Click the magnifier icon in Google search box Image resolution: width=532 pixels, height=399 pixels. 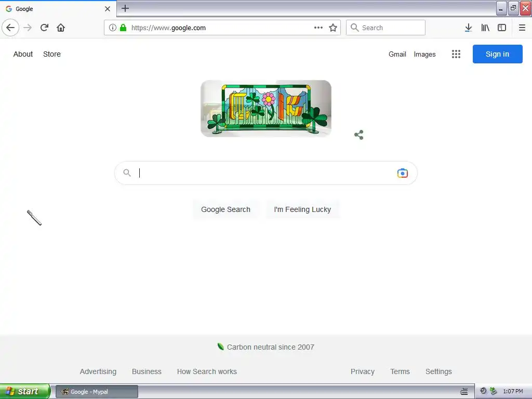point(127,172)
